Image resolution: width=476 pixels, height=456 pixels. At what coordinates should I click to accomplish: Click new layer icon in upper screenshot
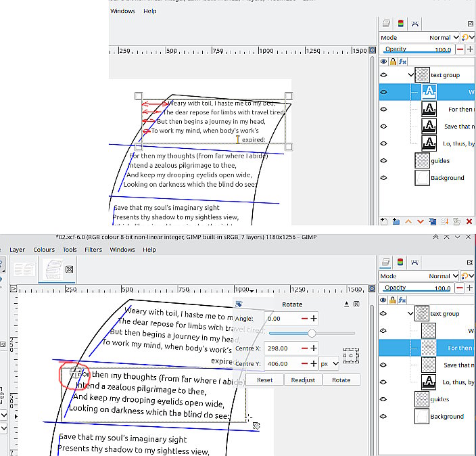coord(384,221)
